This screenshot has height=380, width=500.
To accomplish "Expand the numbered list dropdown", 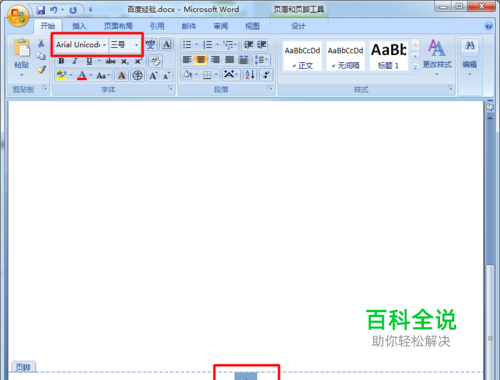I will 217,44.
